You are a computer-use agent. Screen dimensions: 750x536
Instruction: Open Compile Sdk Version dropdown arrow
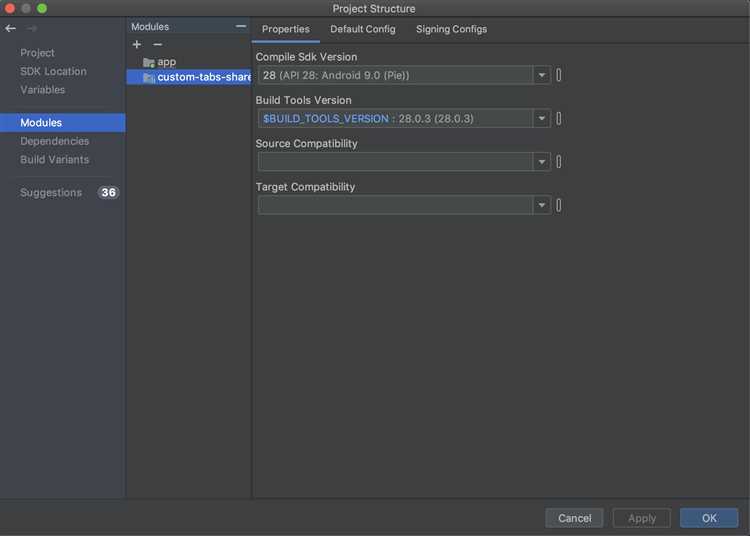(x=541, y=75)
